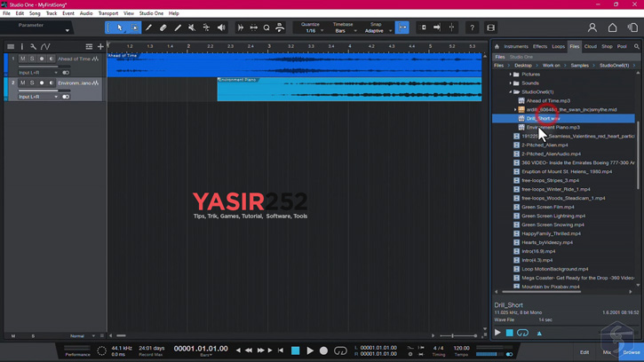Screen dimensions: 644x362
Task: Switch to the Instruments browser tab
Action: [x=516, y=46]
